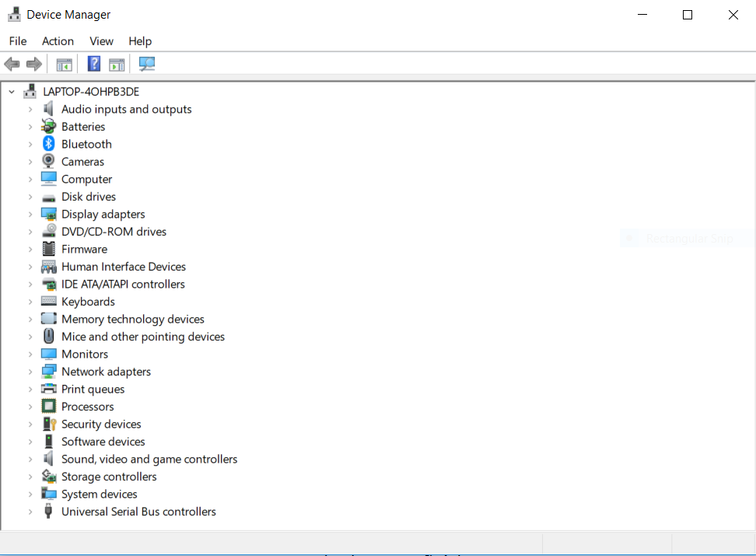Click the Cameras webcam icon

pos(48,162)
